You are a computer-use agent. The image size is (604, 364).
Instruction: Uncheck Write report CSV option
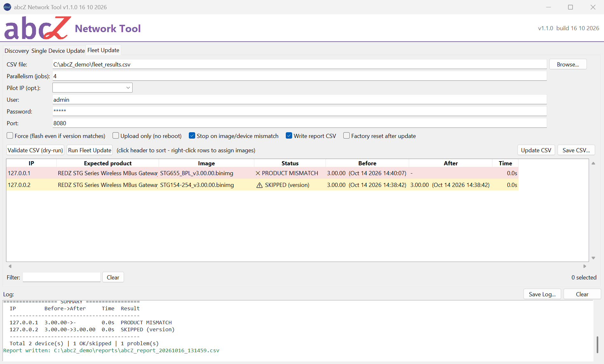[x=289, y=136]
